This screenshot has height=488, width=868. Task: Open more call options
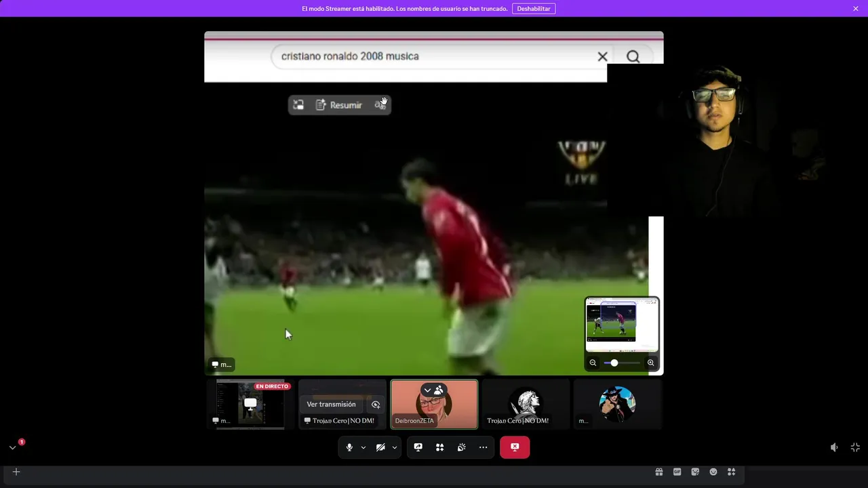[x=484, y=447]
